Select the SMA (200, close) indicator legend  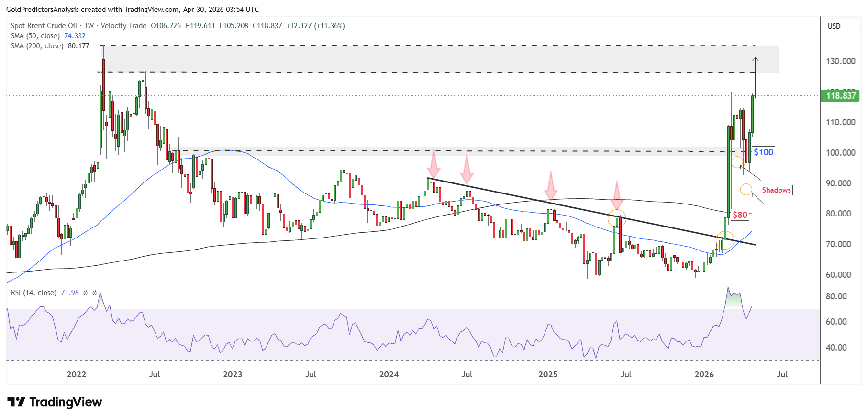pos(37,46)
